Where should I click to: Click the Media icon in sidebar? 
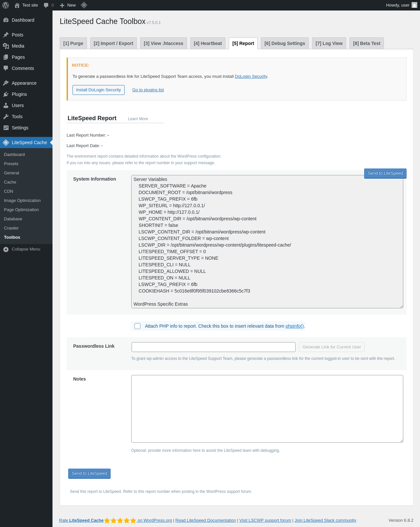(x=6, y=46)
